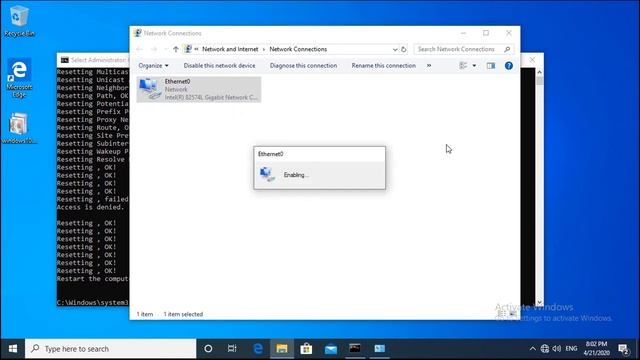This screenshot has height=360, width=640.
Task: Open the Organize dropdown menu
Action: (x=153, y=65)
